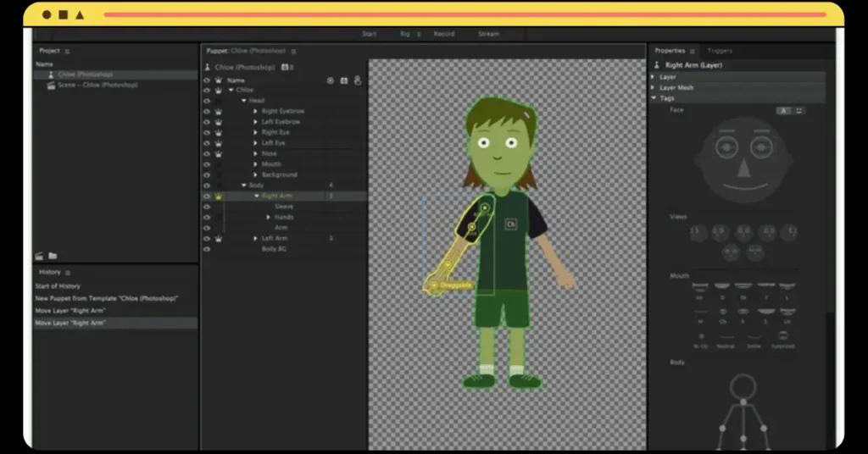Click the A text tag view button
The image size is (868, 454).
(783, 111)
